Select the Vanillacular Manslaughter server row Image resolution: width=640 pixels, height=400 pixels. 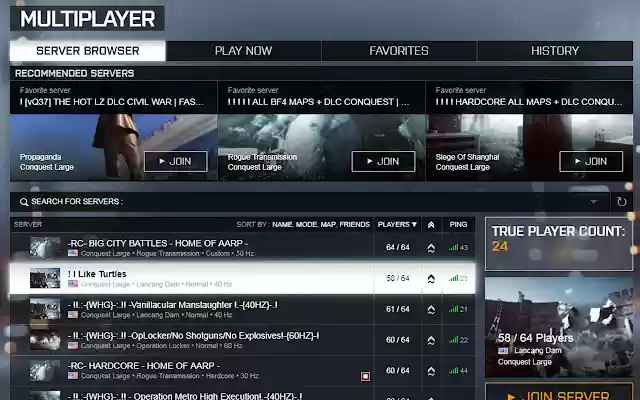[x=242, y=309]
